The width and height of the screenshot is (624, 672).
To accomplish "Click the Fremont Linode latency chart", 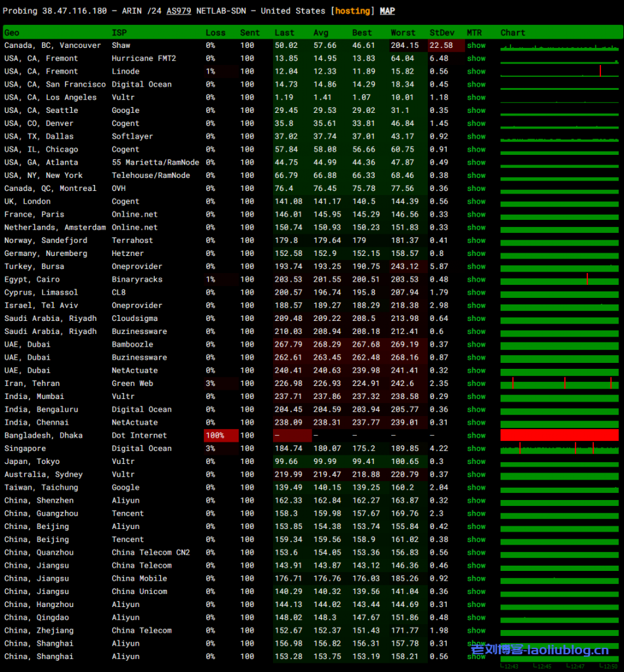I will (x=559, y=72).
